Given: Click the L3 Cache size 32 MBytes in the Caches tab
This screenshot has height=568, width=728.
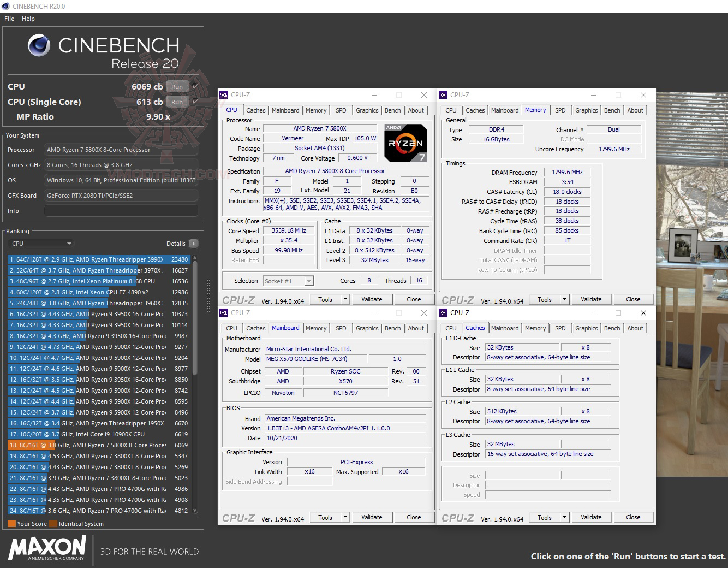Looking at the screenshot, I should pyautogui.click(x=523, y=444).
